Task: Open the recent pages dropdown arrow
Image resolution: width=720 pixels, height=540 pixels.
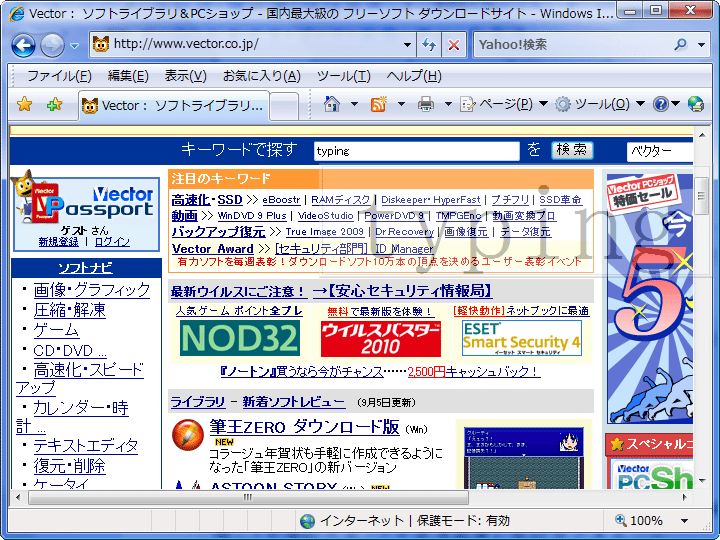Action: pos(74,45)
